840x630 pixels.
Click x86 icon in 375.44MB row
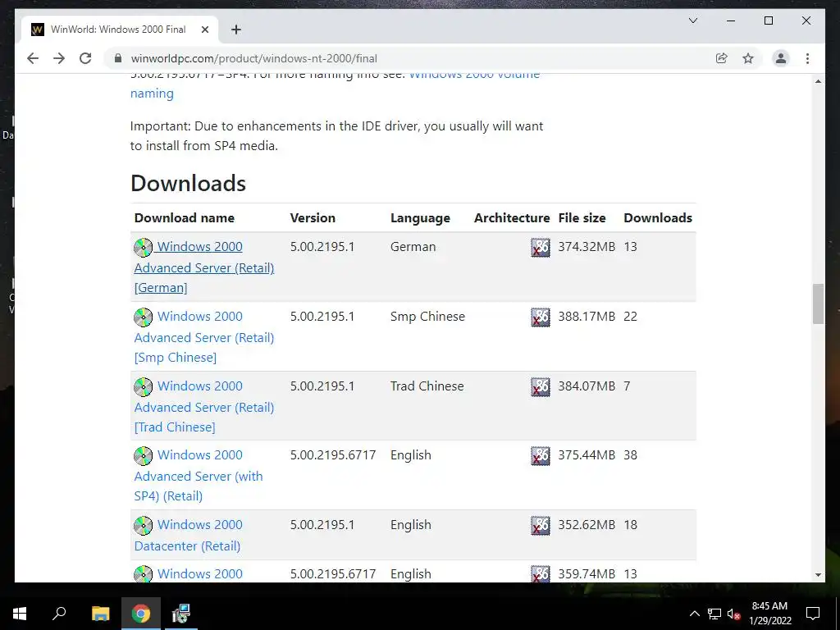[541, 456]
